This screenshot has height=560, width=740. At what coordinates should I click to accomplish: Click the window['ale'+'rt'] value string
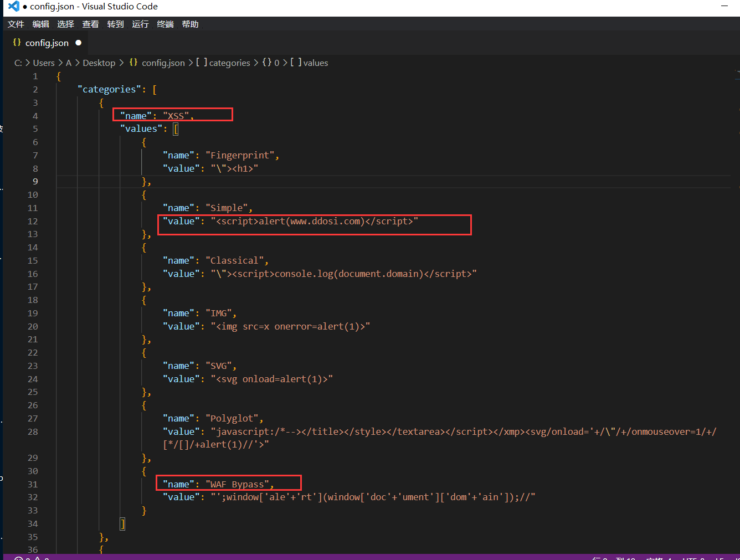pos(373,497)
